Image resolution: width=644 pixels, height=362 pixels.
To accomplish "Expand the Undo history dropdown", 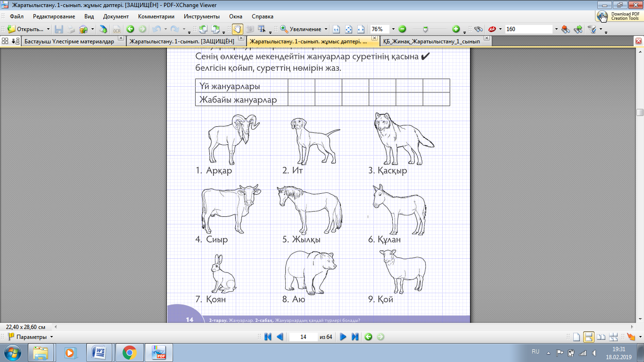I will point(165,29).
